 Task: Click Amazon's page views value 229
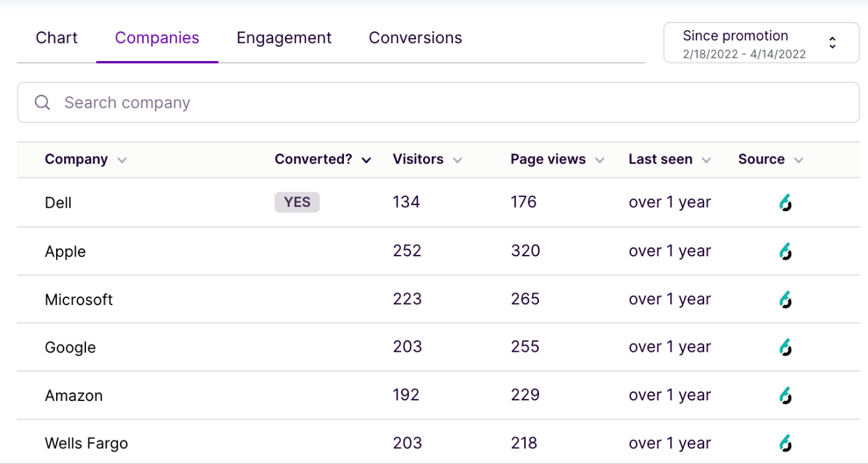click(x=525, y=395)
